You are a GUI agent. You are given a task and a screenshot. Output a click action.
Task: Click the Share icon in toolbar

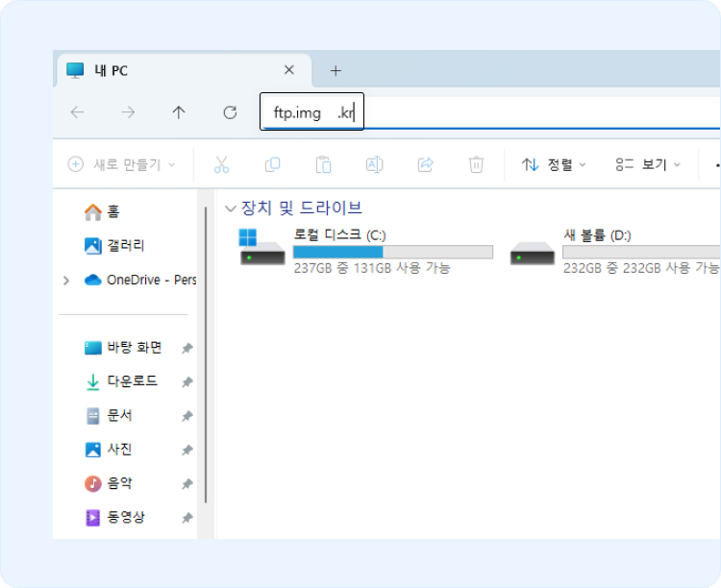coord(425,164)
